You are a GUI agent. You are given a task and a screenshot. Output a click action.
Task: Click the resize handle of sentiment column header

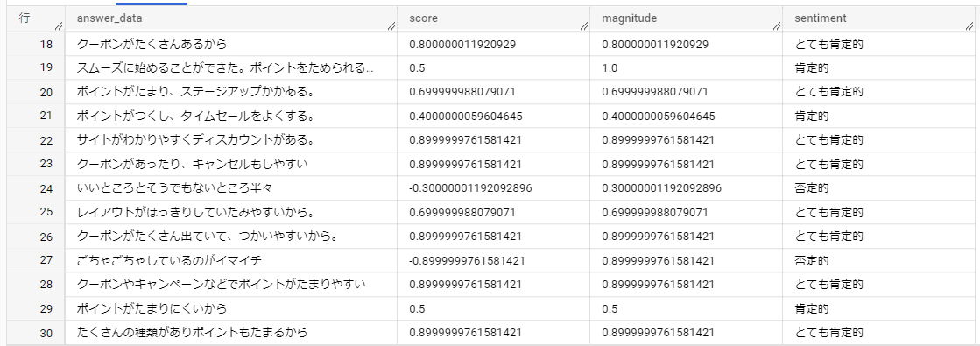coord(969,26)
